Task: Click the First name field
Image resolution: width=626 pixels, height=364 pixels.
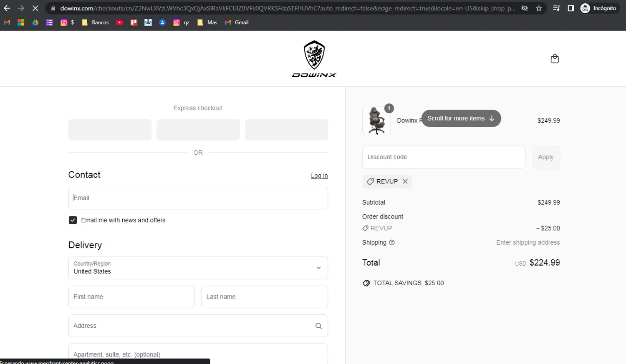Action: point(131,297)
